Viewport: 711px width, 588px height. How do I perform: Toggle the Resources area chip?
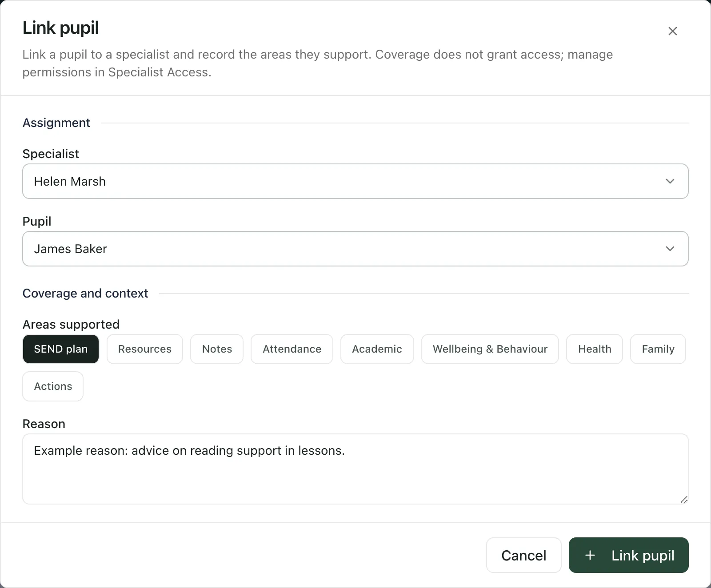click(x=145, y=349)
